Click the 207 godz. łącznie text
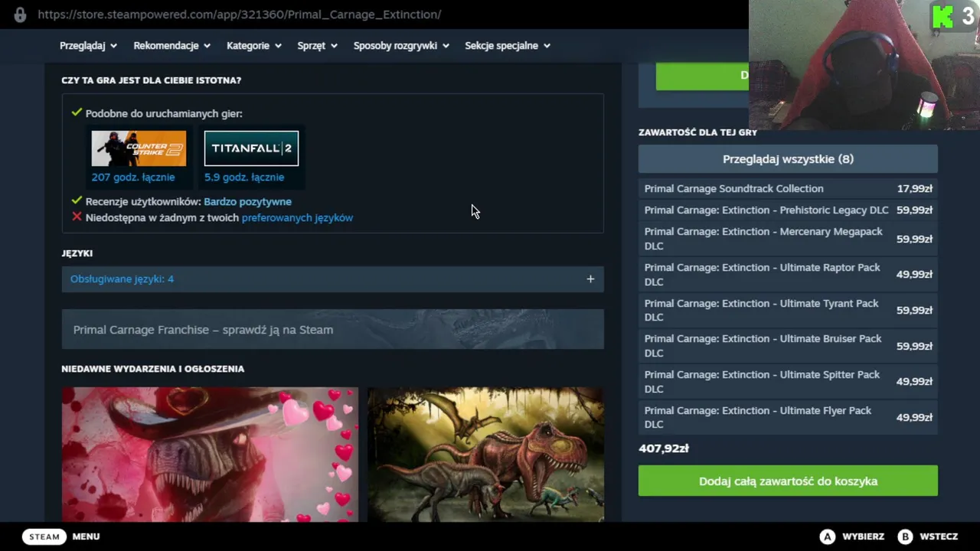This screenshot has height=551, width=980. coord(133,177)
